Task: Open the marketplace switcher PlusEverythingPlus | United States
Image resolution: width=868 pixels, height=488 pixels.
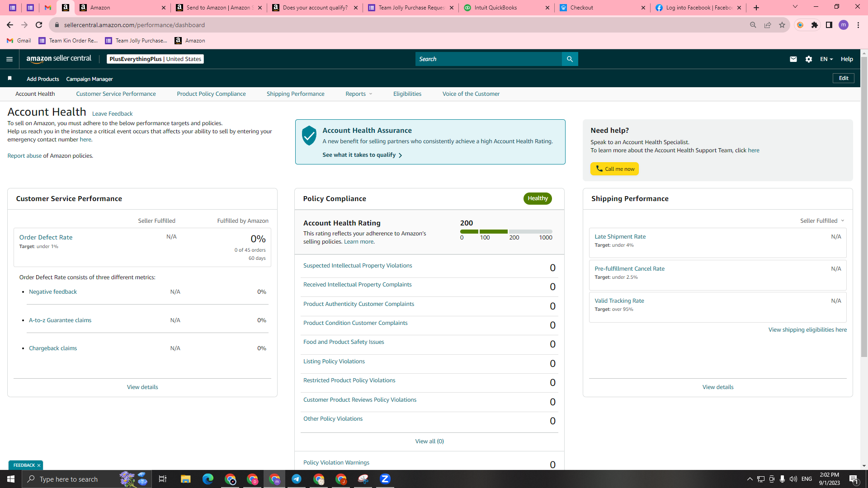Action: point(155,59)
